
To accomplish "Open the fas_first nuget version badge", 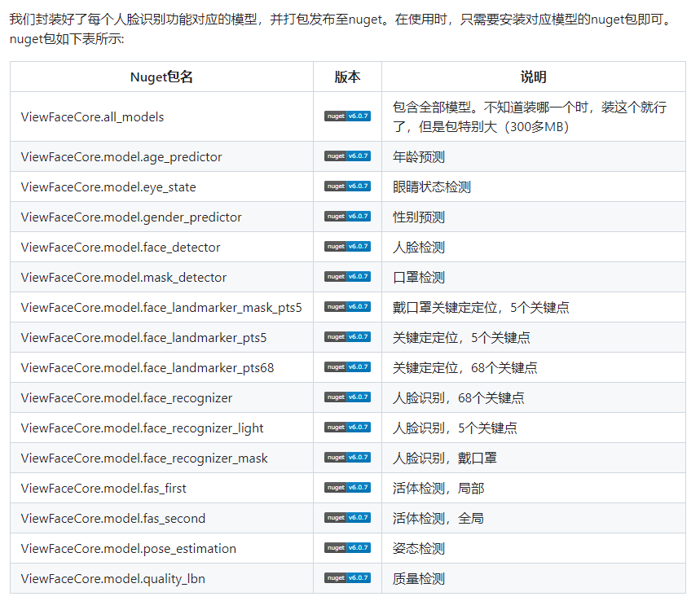I will pos(347,488).
